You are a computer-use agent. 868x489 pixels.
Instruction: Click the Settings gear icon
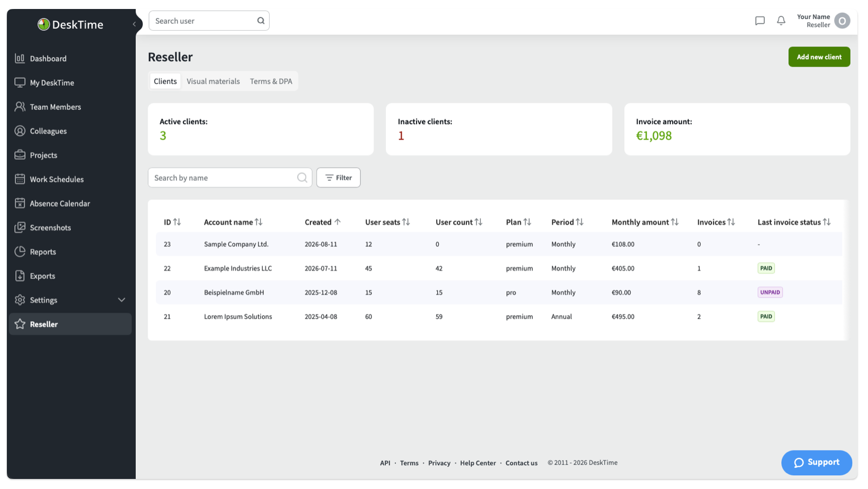20,300
